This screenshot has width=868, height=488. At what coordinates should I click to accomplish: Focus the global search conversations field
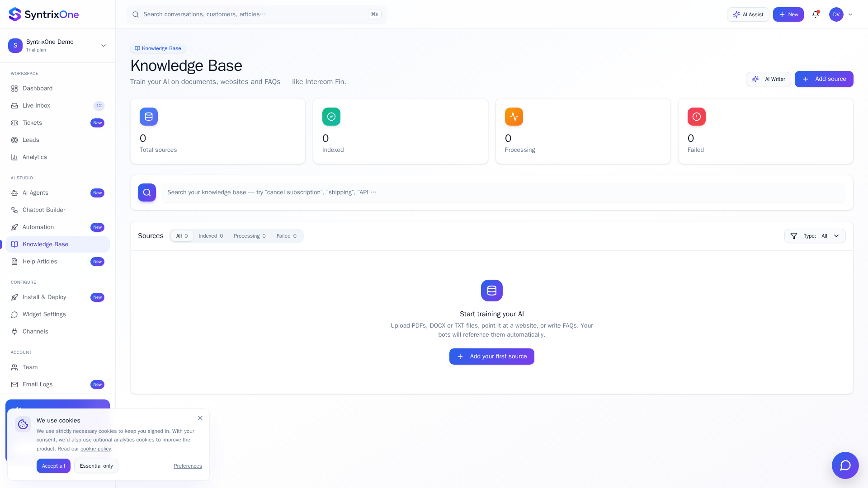256,14
